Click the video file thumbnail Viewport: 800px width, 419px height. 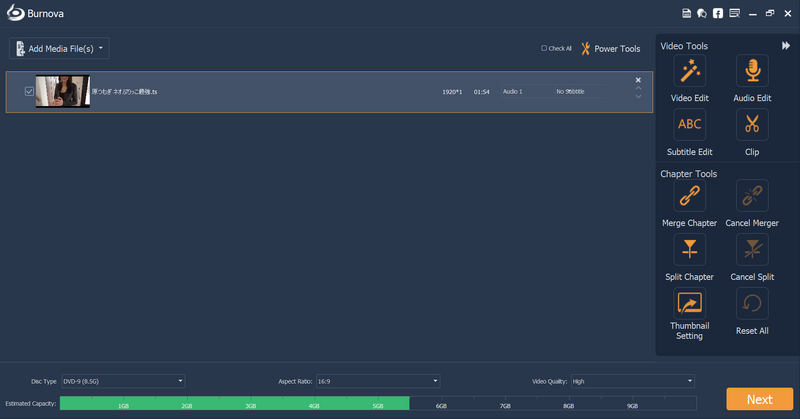[x=62, y=91]
